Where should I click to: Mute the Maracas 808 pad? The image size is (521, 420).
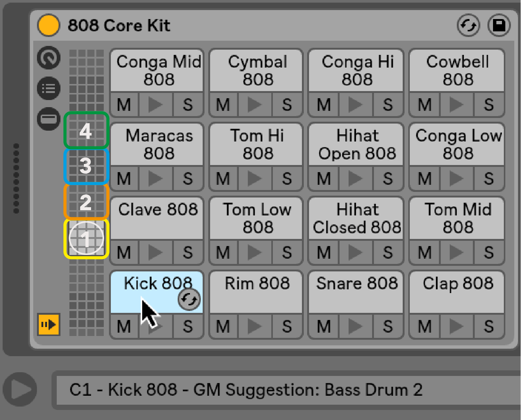(x=124, y=178)
